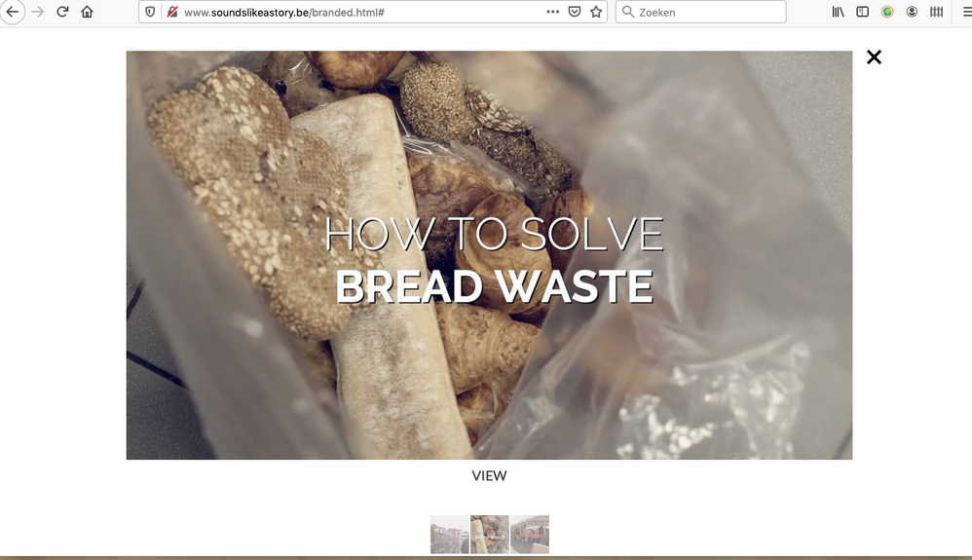Open the Library bookshelf icon
The height and width of the screenshot is (560, 972).
pos(838,12)
